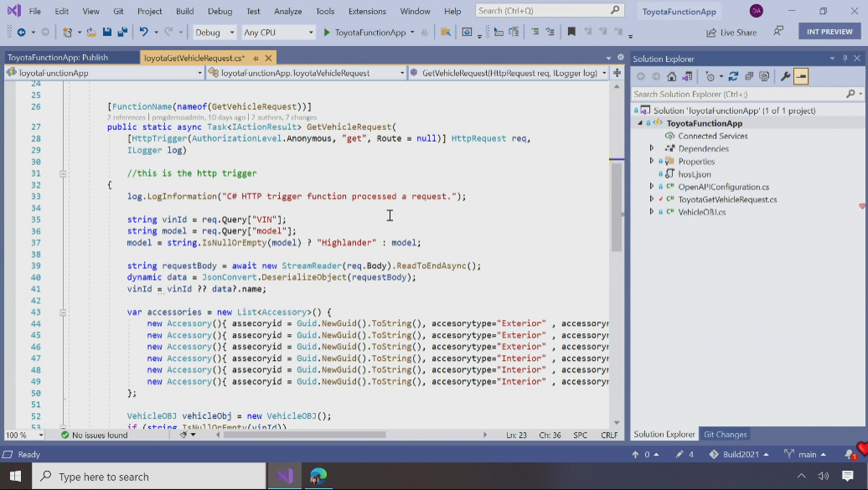Open the Microsoft Edge taskbar icon
Viewport: 868px width, 490px height.
click(x=318, y=476)
